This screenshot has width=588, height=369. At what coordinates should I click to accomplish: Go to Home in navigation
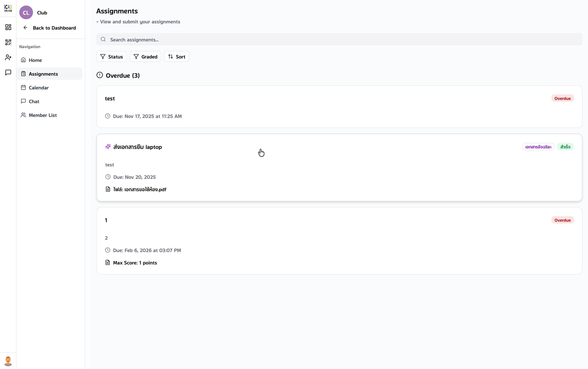pos(50,60)
